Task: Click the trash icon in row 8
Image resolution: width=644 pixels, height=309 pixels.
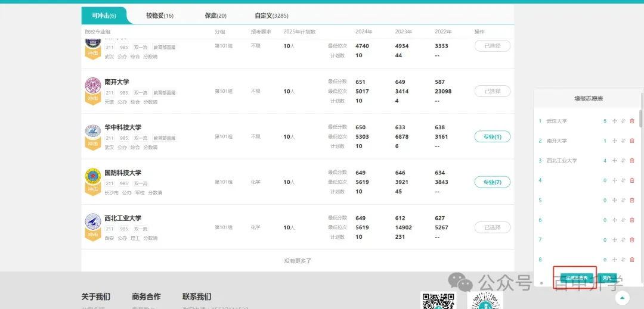Action: (631, 260)
